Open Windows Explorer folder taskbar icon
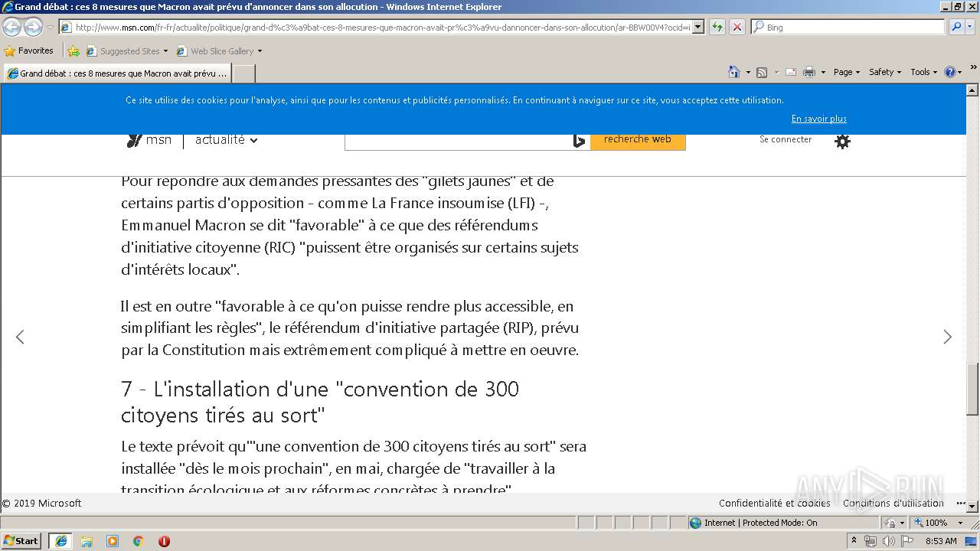 [87, 541]
